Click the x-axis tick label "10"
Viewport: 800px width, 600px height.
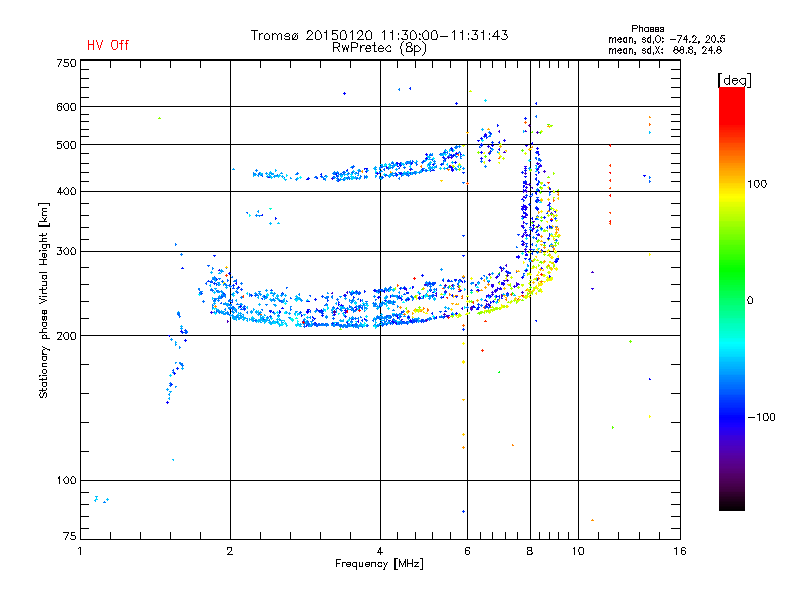(578, 551)
